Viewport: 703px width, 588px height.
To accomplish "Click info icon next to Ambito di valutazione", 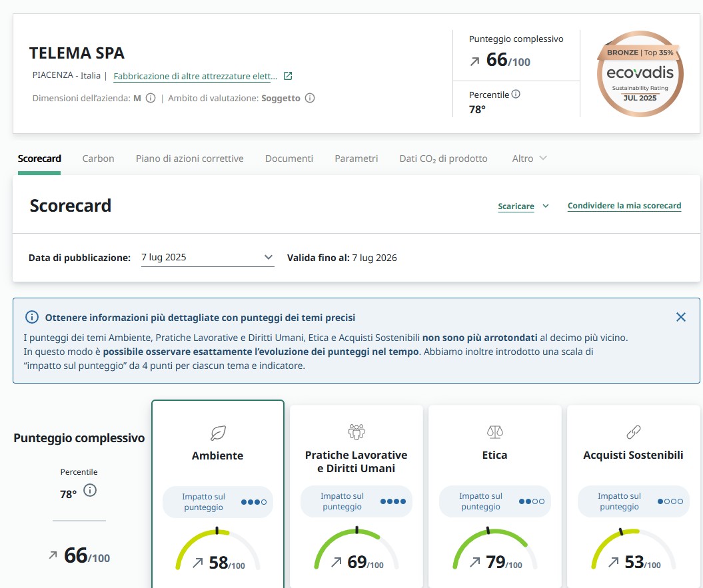I will click(x=310, y=98).
